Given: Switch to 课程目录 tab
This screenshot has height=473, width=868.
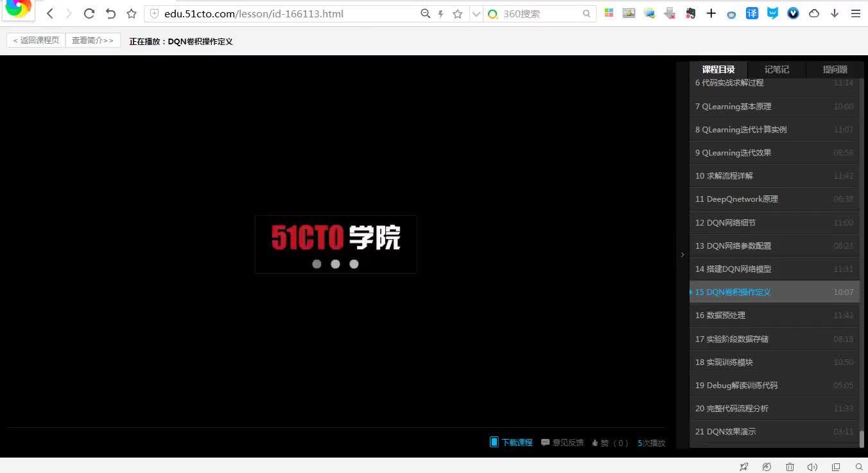Looking at the screenshot, I should (x=718, y=69).
